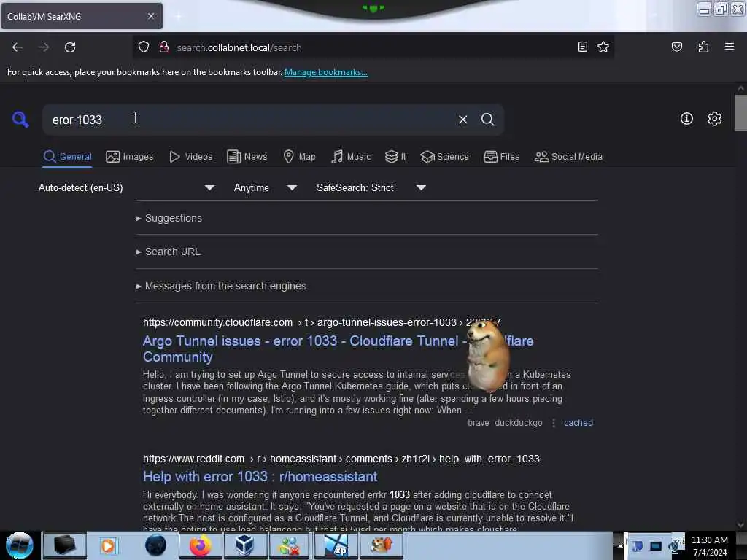
Task: Open the Pocket save icon
Action: 676,47
